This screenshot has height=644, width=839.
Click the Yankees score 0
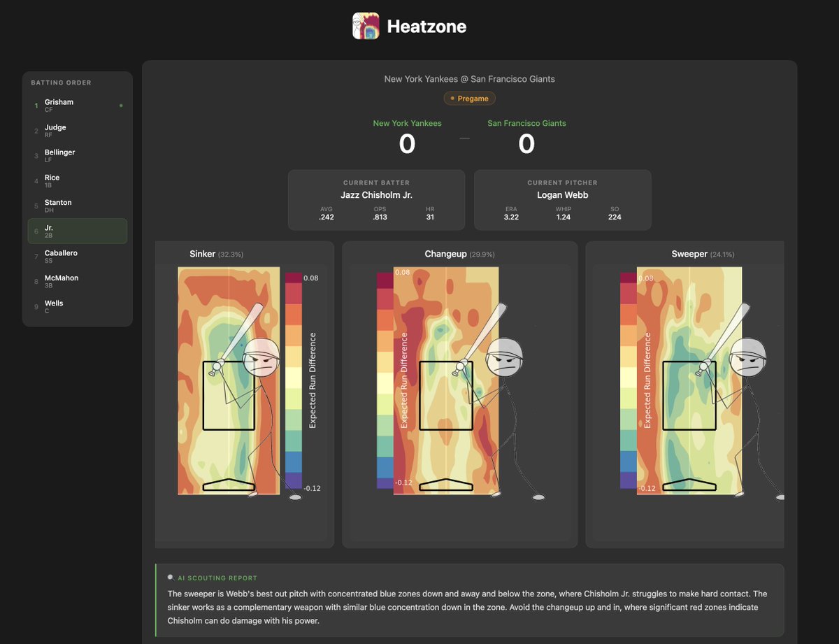pos(407,144)
